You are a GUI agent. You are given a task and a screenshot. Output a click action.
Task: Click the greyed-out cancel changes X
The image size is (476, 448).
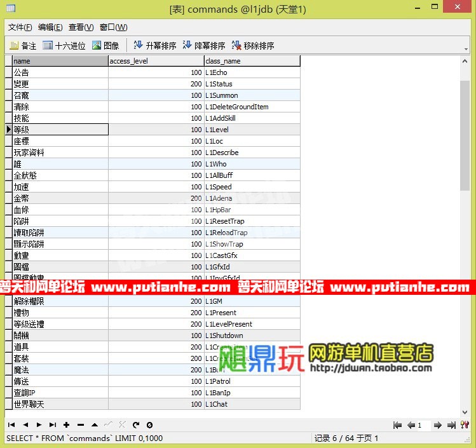click(122, 424)
